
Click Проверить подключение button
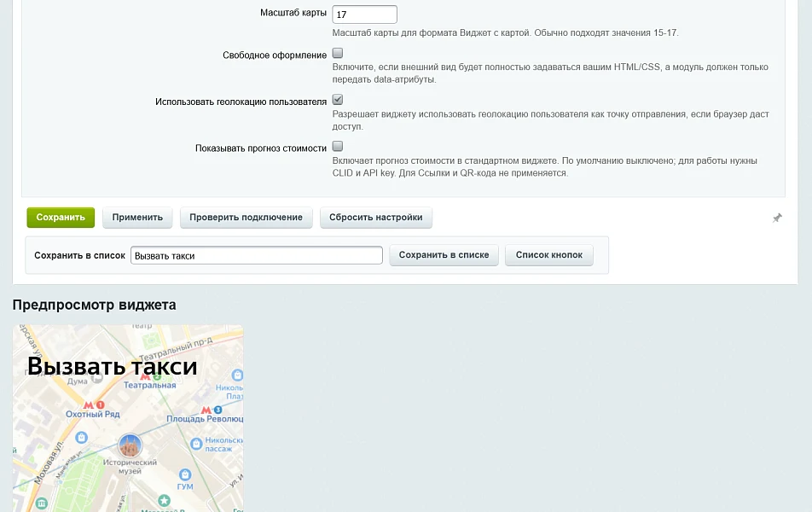246,218
